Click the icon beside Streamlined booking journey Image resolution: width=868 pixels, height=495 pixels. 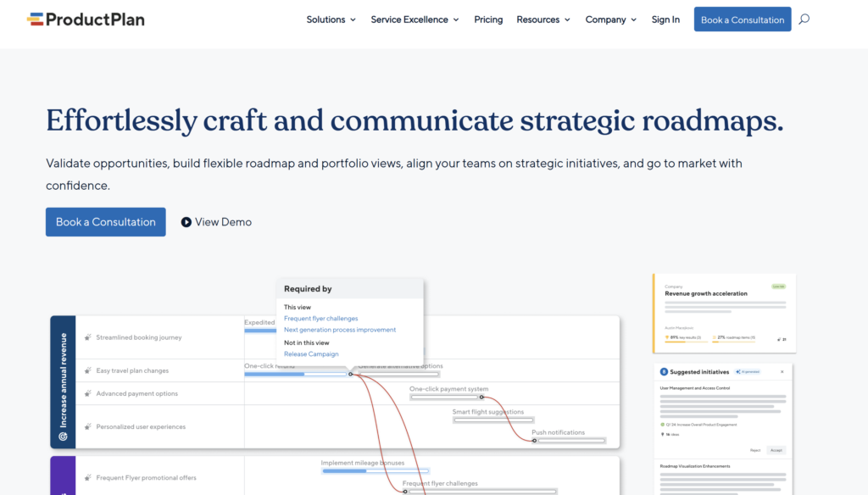click(x=87, y=337)
